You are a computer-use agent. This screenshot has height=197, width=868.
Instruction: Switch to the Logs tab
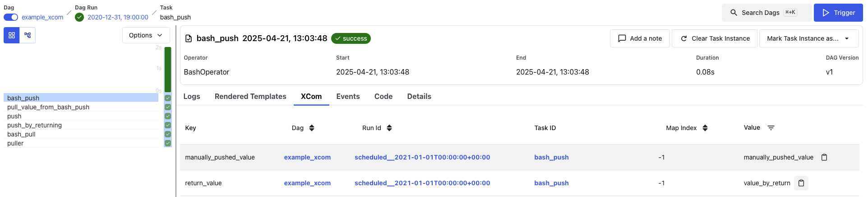click(192, 96)
